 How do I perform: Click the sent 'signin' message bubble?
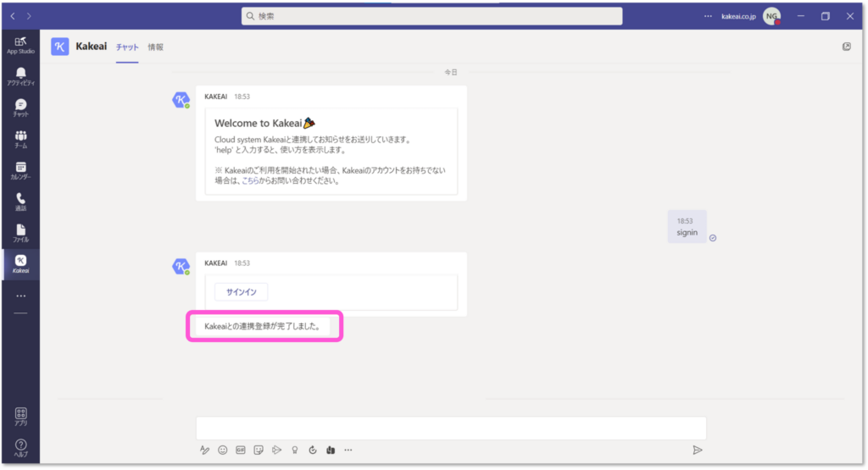(687, 227)
